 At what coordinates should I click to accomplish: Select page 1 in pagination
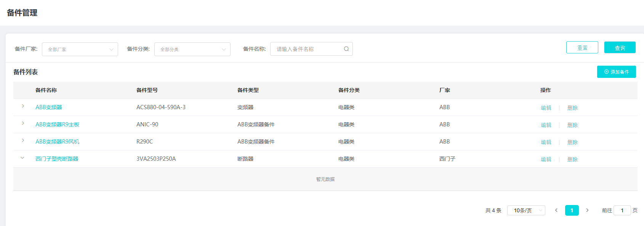coord(572,210)
